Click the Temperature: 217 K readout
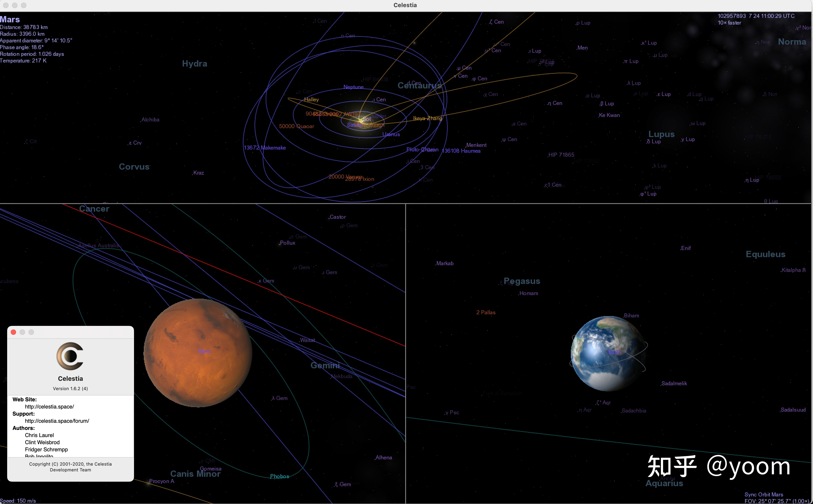Image resolution: width=813 pixels, height=504 pixels. 23,61
